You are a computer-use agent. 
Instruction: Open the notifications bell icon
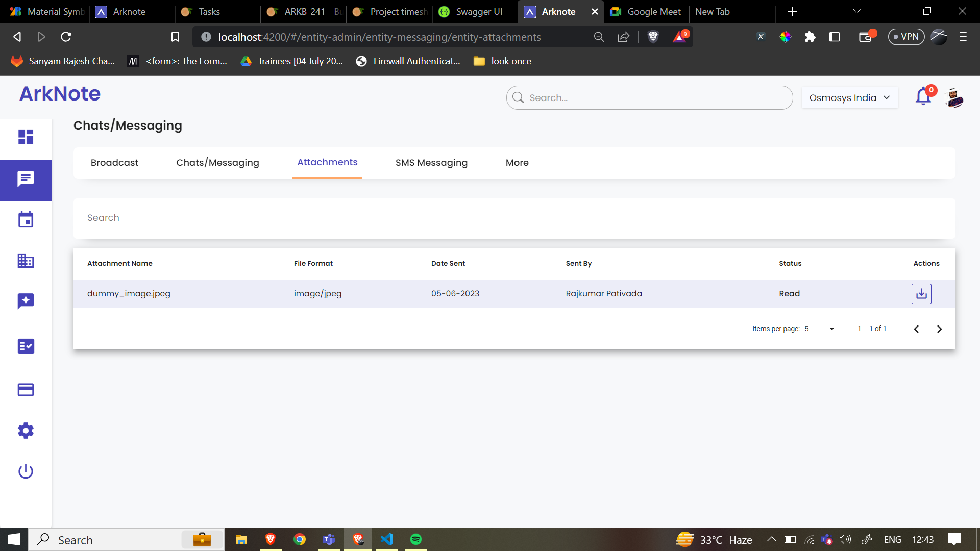coord(923,97)
